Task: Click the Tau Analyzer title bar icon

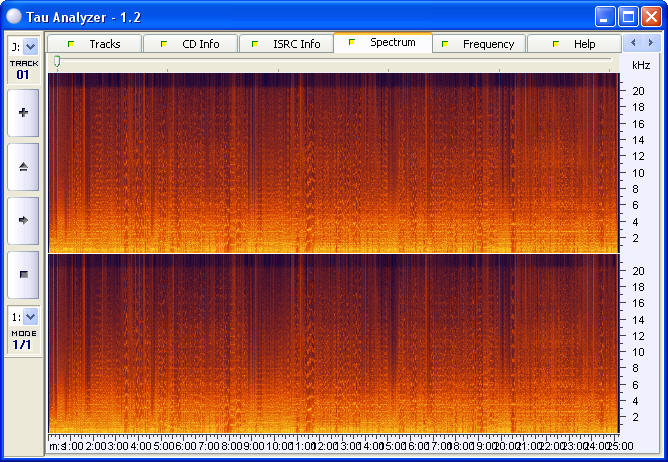Action: 14,16
